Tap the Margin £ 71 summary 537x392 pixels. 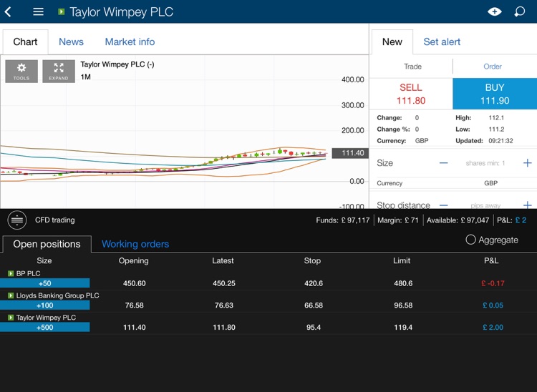[x=398, y=220]
